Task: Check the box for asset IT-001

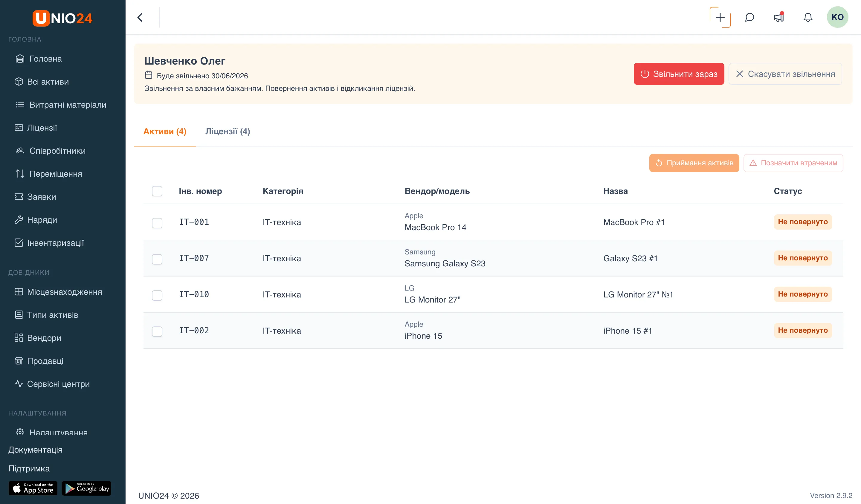Action: coord(157,223)
